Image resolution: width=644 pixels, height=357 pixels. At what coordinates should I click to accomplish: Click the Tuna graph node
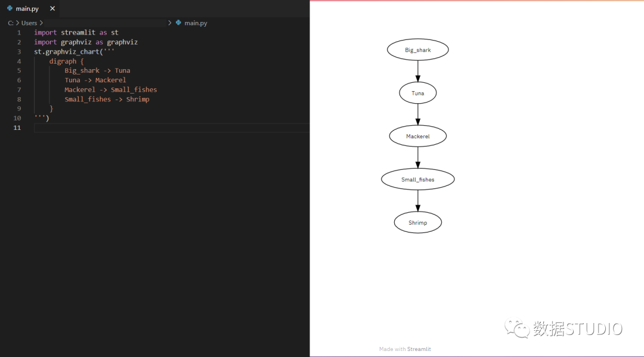click(x=417, y=93)
